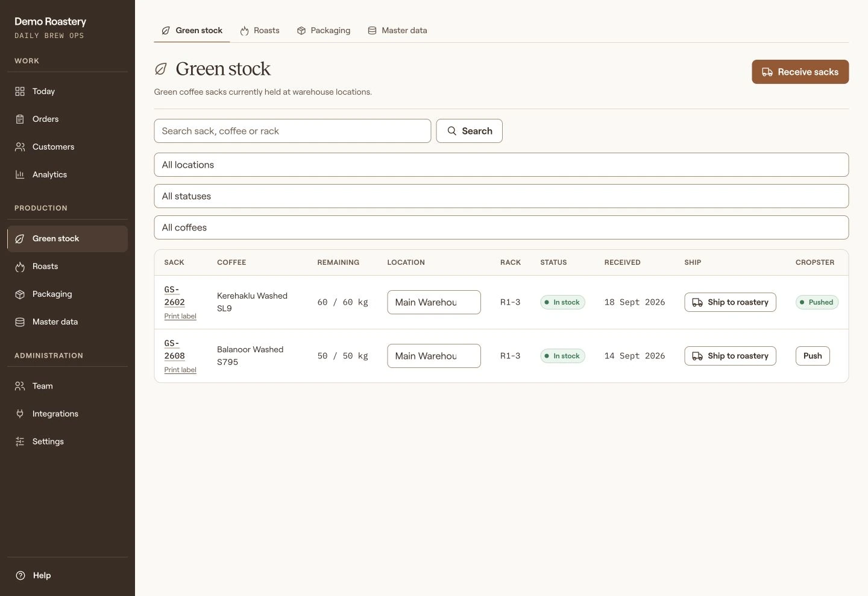
Task: Open sack GS-2608 details link
Action: [174, 349]
